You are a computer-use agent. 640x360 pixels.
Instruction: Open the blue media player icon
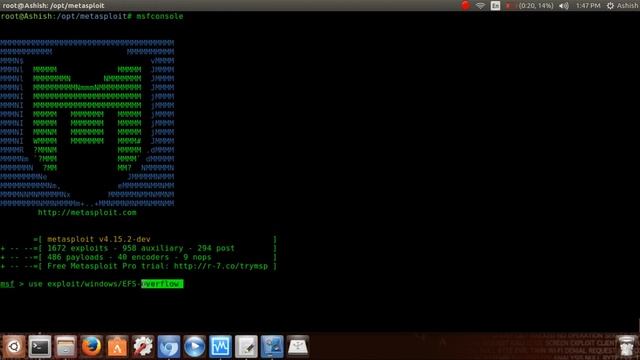coord(194,347)
